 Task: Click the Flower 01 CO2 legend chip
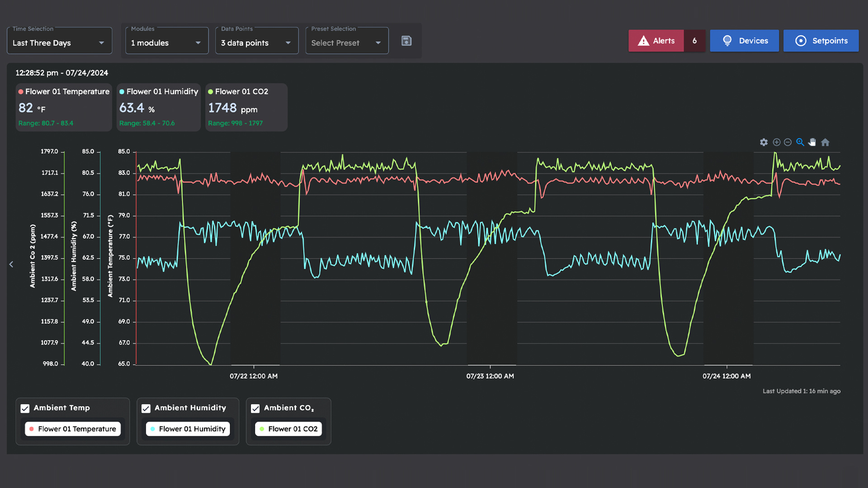coord(288,429)
